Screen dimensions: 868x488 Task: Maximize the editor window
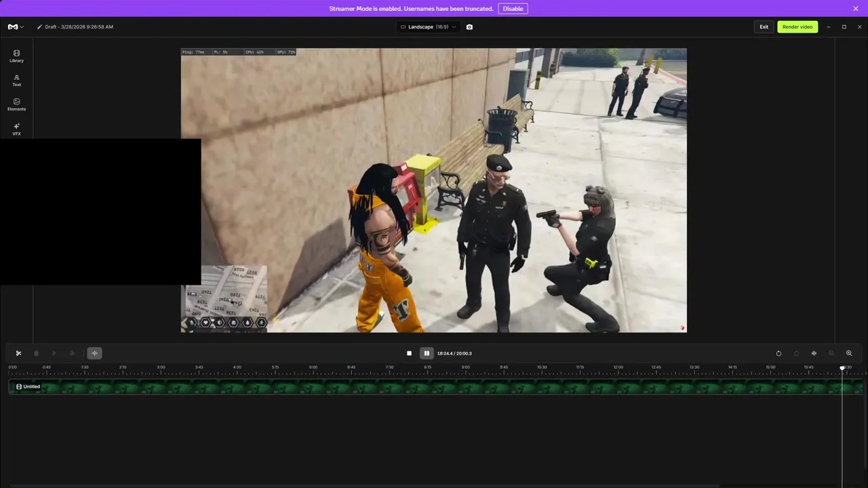[x=844, y=27]
